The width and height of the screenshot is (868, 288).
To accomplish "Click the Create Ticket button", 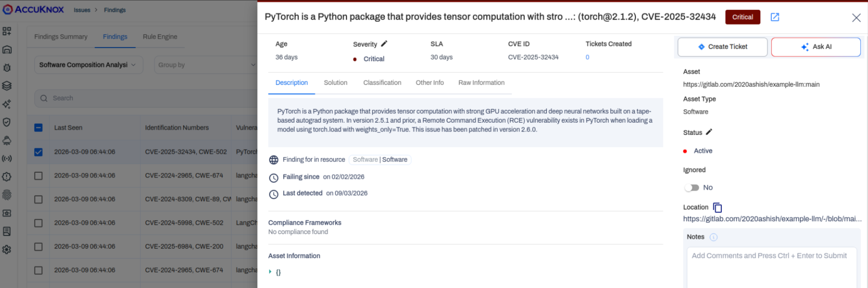I will point(722,47).
